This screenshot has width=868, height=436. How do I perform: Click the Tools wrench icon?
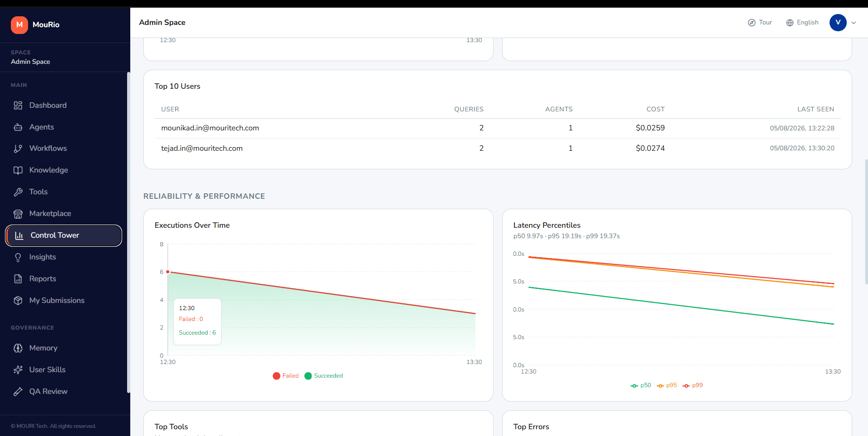coord(18,192)
